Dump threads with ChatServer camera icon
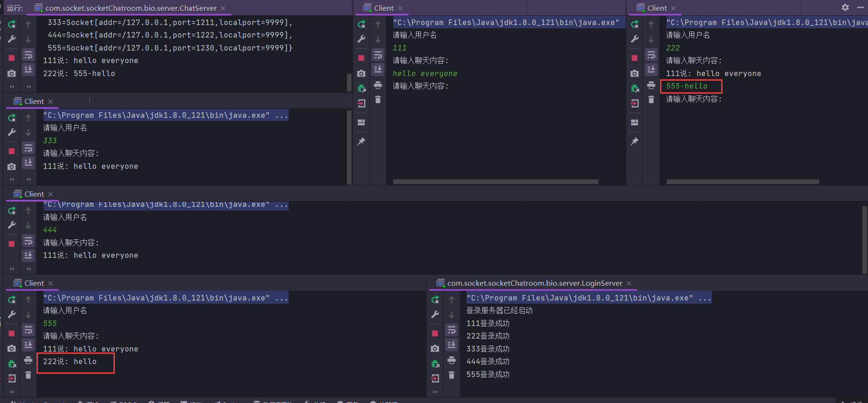 click(12, 73)
